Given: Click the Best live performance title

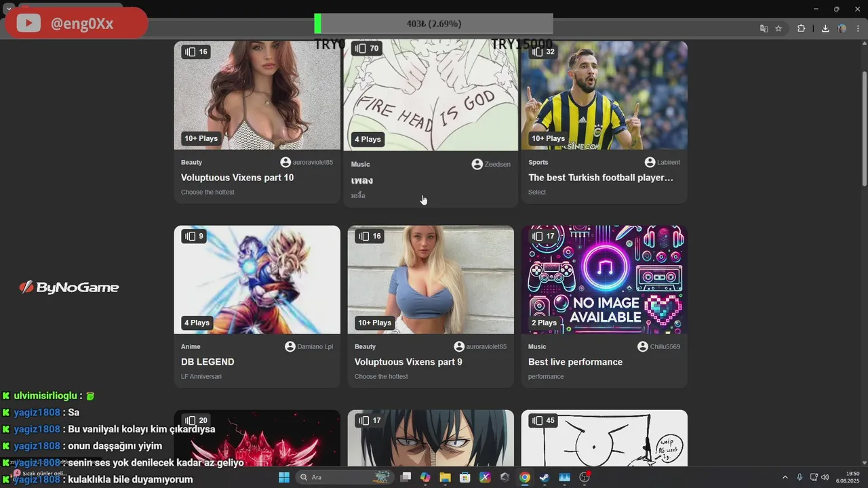Looking at the screenshot, I should click(575, 362).
